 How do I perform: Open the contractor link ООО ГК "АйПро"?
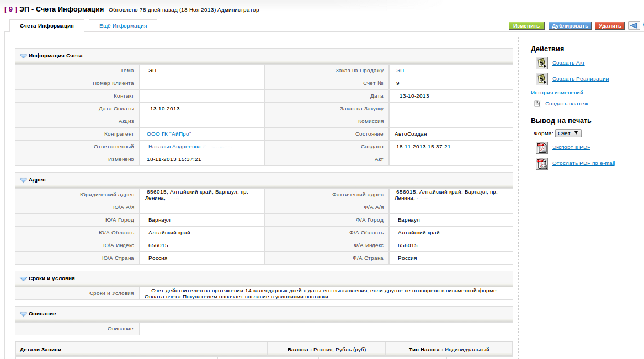(169, 134)
